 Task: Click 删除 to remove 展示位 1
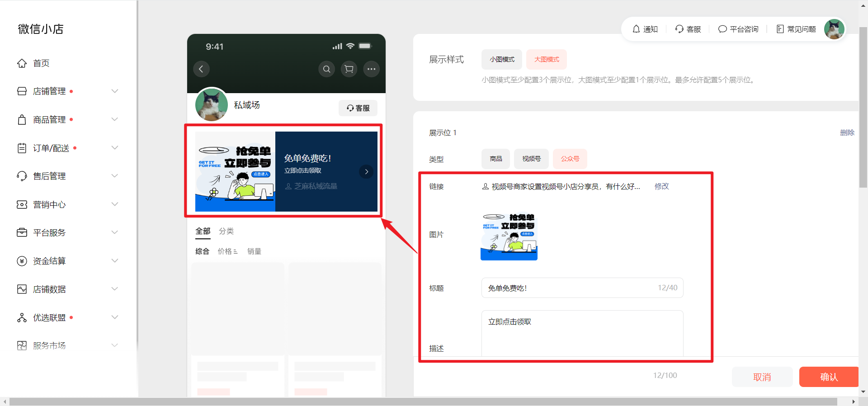click(x=847, y=132)
